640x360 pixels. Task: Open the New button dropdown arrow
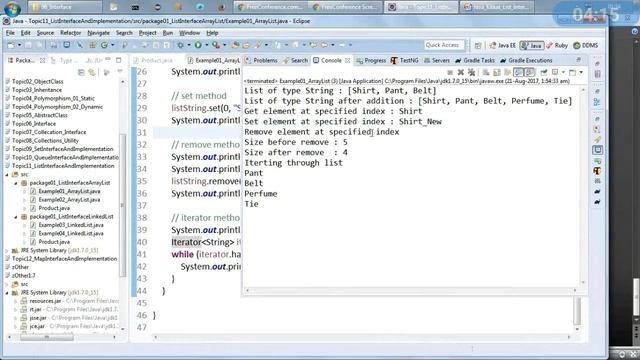tap(19, 45)
